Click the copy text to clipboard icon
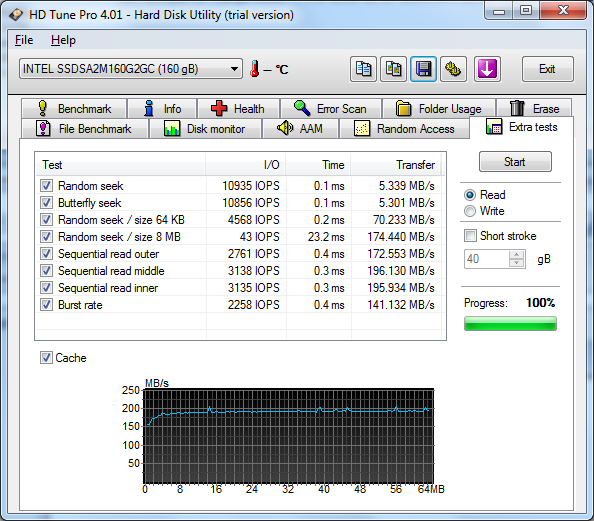 pos(363,69)
